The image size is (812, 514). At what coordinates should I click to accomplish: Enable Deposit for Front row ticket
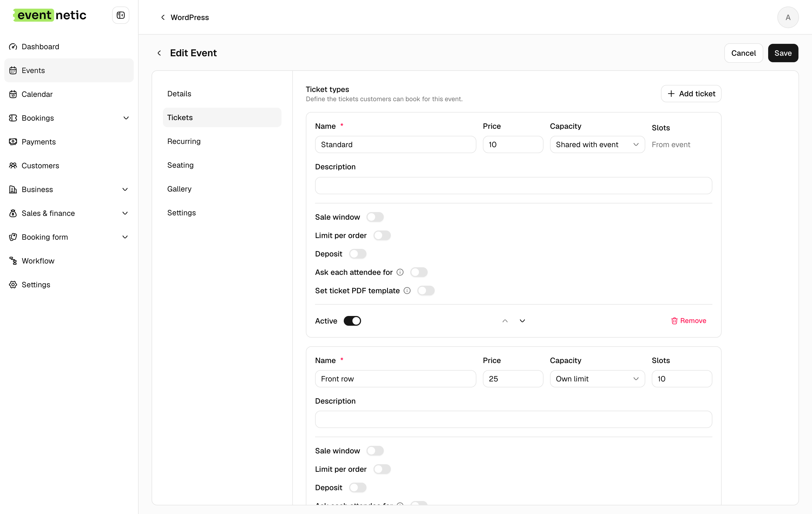pos(358,488)
